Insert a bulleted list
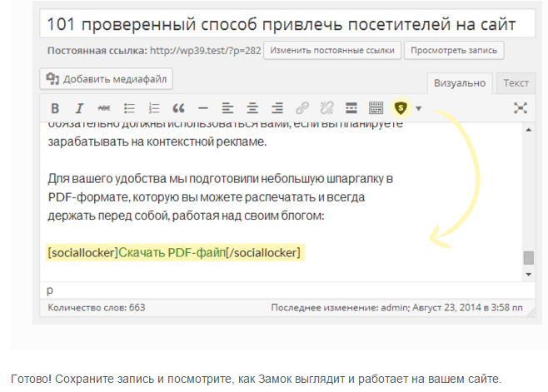548x392 pixels. tap(129, 108)
